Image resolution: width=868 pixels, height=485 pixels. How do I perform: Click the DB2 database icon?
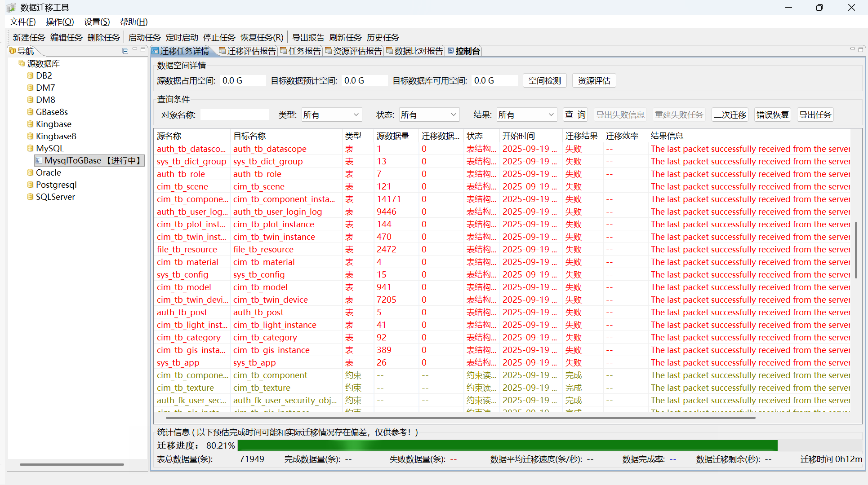(30, 75)
